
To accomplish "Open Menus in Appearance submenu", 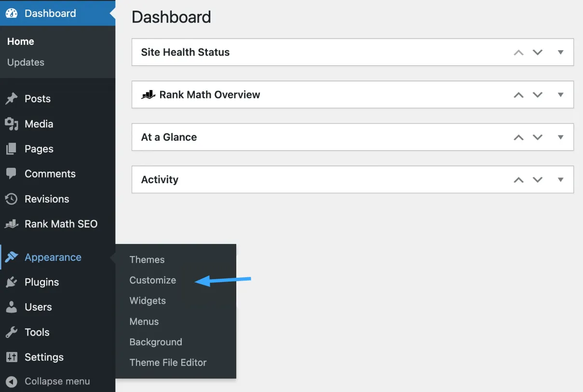I will click(144, 322).
